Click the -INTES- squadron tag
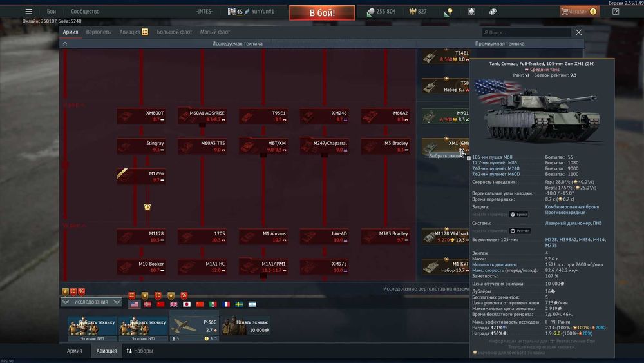 pos(204,12)
